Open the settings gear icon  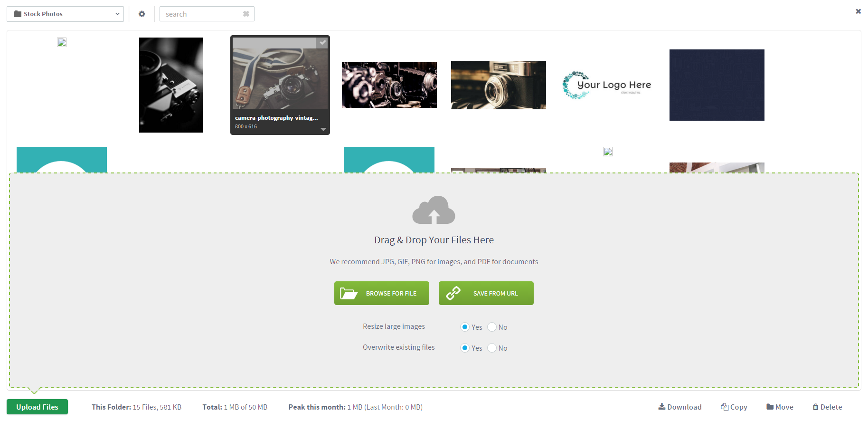point(142,14)
